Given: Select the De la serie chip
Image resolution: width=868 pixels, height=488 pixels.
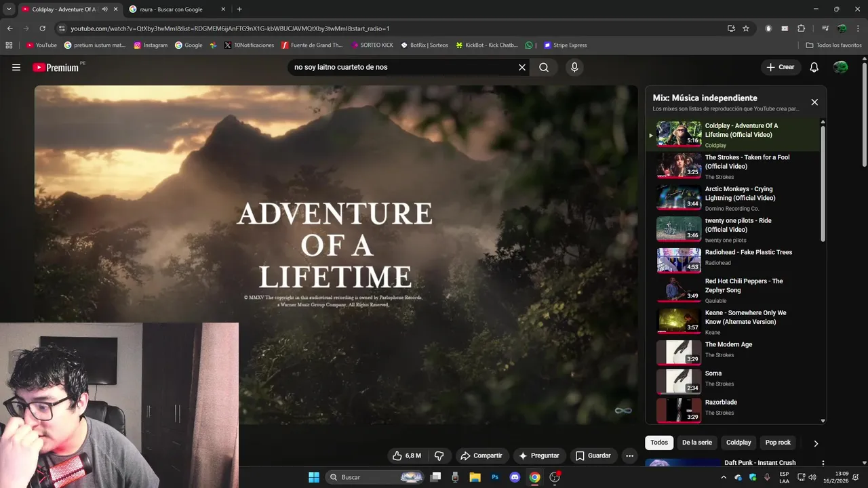Looking at the screenshot, I should 697,443.
